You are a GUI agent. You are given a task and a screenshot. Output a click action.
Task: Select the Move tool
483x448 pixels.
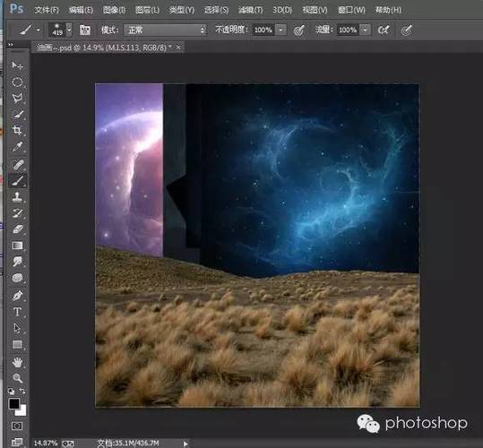pos(17,65)
